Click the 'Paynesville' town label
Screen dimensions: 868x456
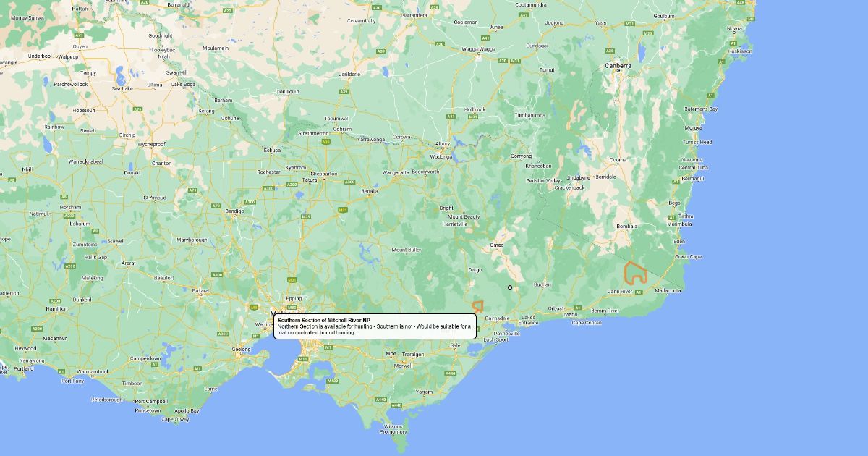(x=506, y=334)
